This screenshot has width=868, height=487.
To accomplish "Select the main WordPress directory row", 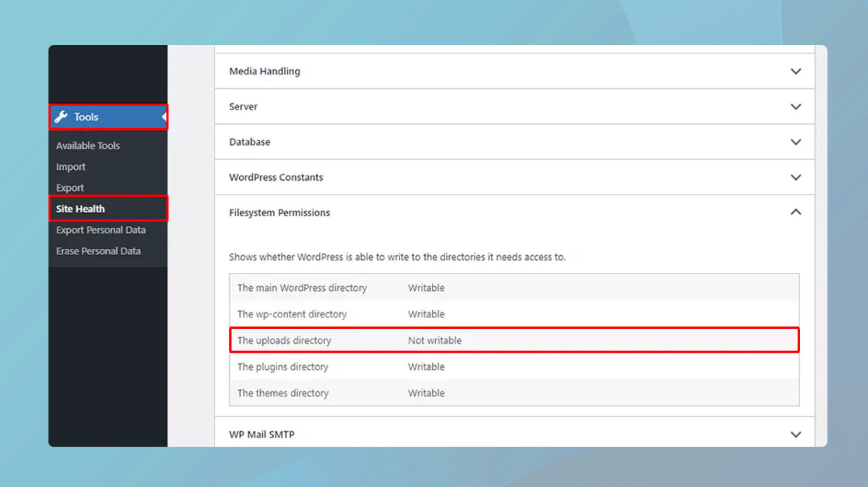I will tap(302, 287).
